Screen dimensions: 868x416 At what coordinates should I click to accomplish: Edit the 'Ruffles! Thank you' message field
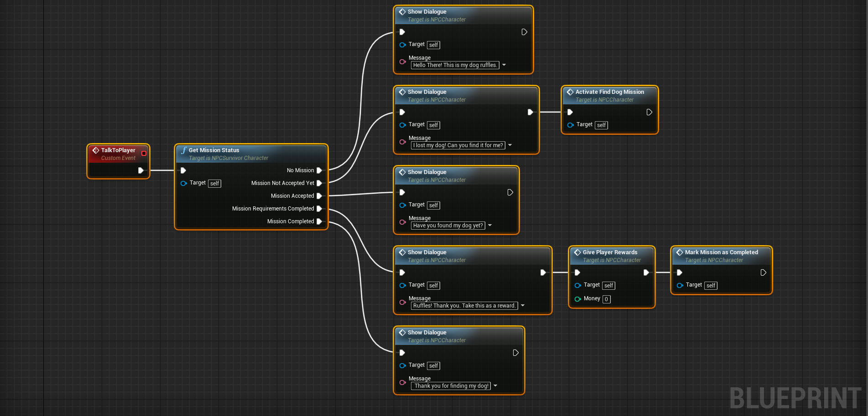464,306
